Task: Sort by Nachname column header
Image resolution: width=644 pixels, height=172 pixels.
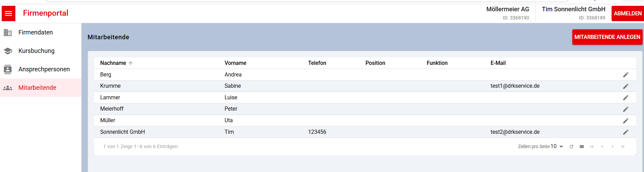Action: pyautogui.click(x=113, y=63)
